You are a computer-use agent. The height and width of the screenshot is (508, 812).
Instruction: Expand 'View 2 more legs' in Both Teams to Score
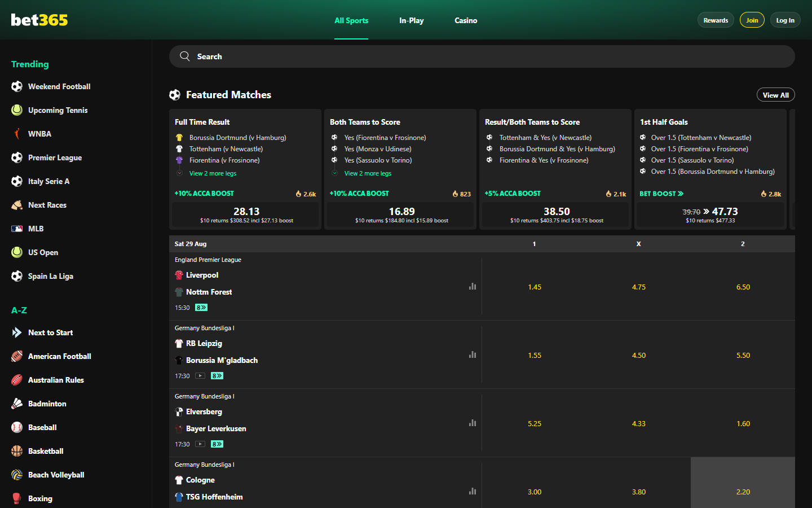coord(368,173)
